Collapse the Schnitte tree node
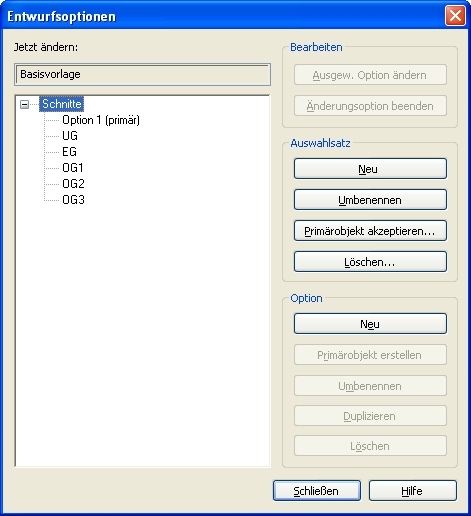Image resolution: width=471 pixels, height=516 pixels. (24, 104)
